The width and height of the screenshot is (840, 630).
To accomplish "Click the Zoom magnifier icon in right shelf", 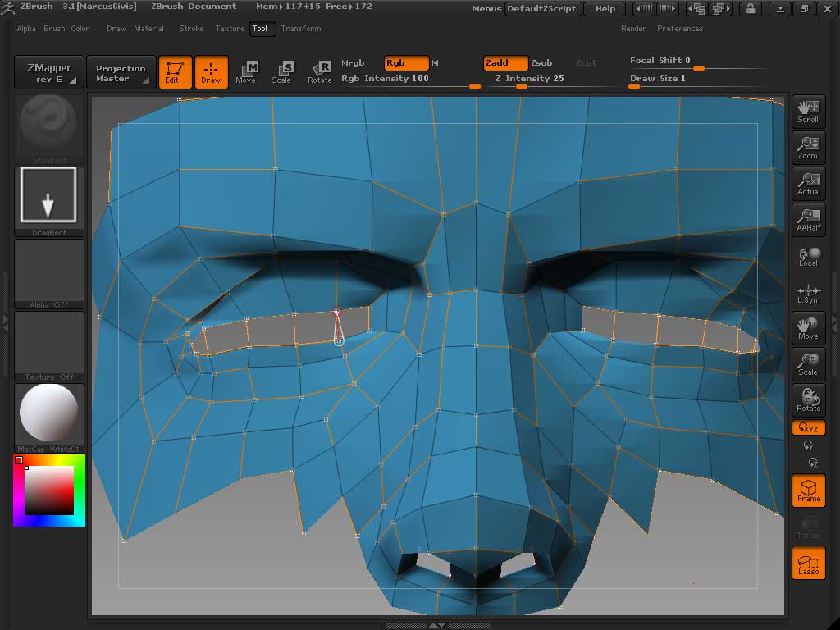I will [x=808, y=148].
